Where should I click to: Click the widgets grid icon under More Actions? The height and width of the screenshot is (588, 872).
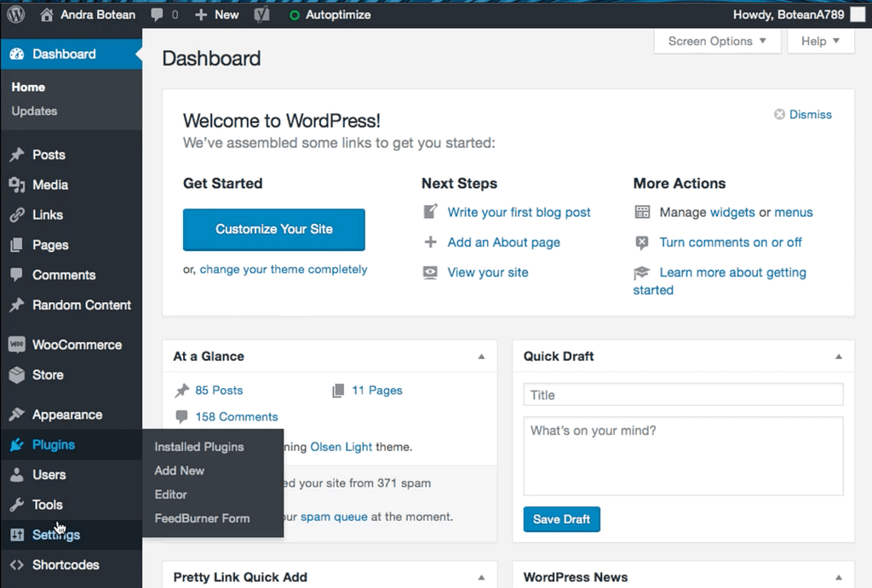click(x=642, y=212)
